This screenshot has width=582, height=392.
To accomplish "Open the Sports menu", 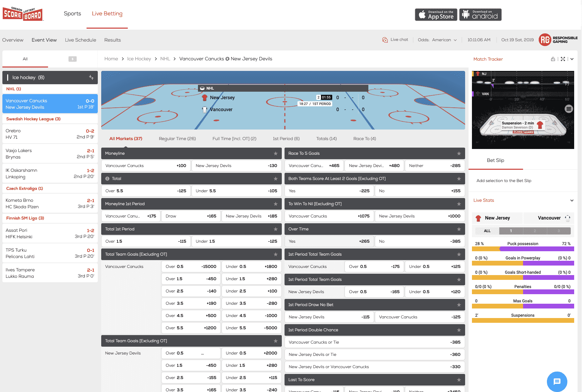I will pos(72,14).
